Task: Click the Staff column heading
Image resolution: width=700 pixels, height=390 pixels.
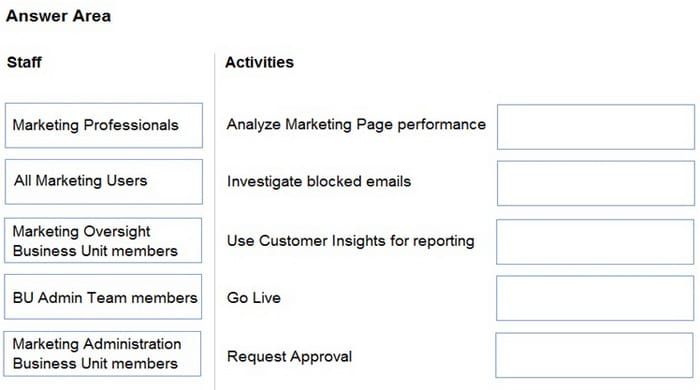Action: [24, 62]
